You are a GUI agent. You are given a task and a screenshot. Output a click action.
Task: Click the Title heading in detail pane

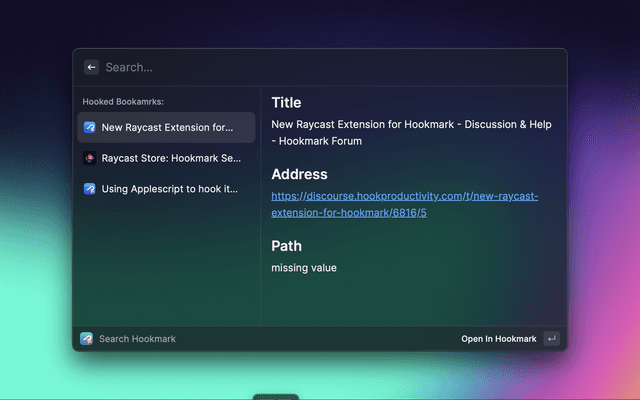tap(286, 103)
